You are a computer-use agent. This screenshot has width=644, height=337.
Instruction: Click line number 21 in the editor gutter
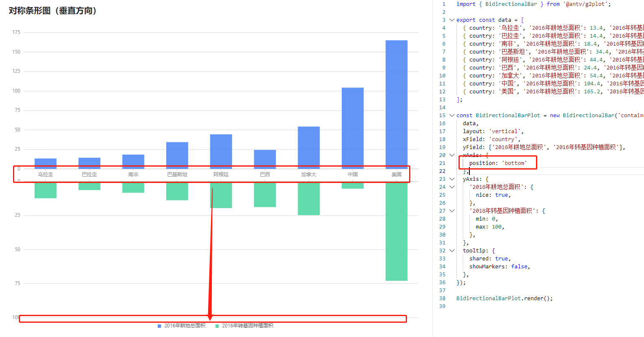click(442, 163)
